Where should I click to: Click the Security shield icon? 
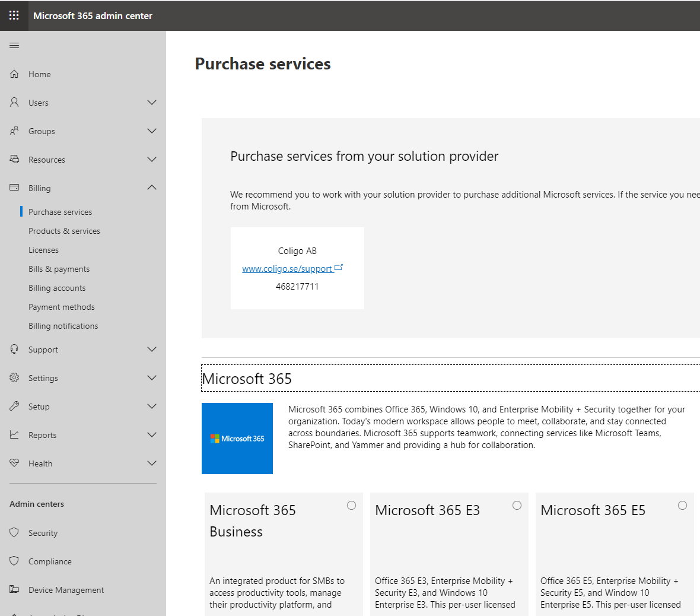(14, 532)
